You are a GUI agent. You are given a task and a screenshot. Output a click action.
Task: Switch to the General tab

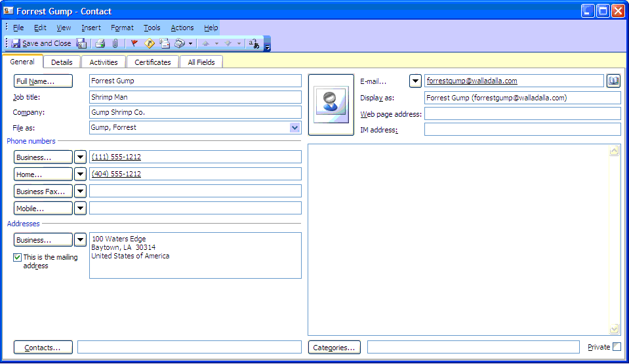22,62
